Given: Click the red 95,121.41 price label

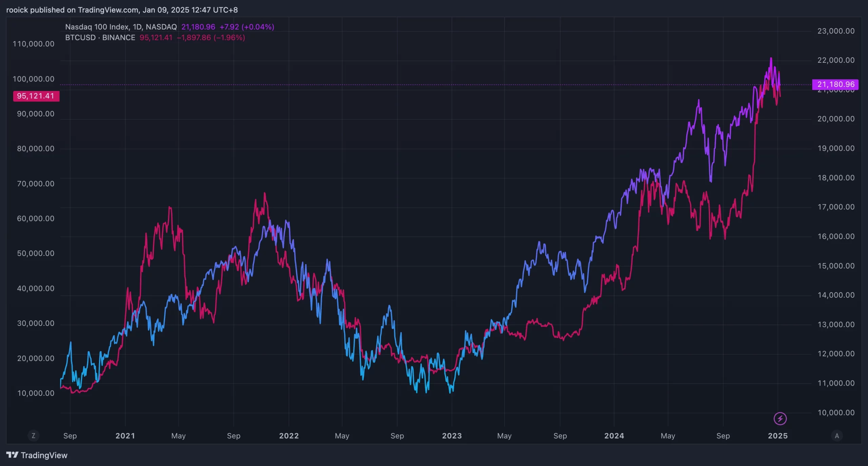Looking at the screenshot, I should (36, 96).
